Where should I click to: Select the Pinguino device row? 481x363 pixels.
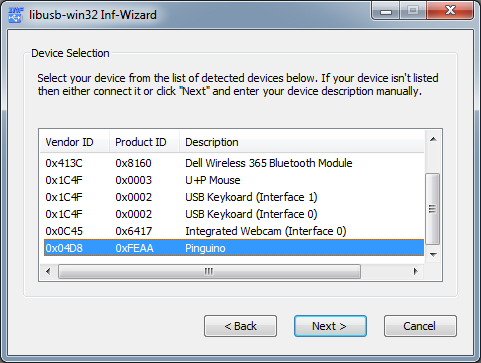[234, 248]
